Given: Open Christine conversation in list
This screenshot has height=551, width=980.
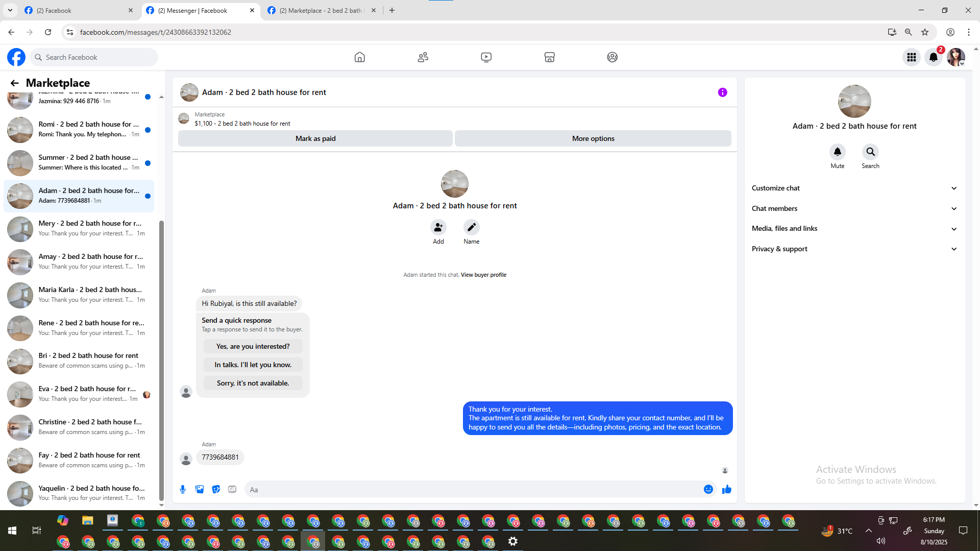Looking at the screenshot, I should pos(79,427).
